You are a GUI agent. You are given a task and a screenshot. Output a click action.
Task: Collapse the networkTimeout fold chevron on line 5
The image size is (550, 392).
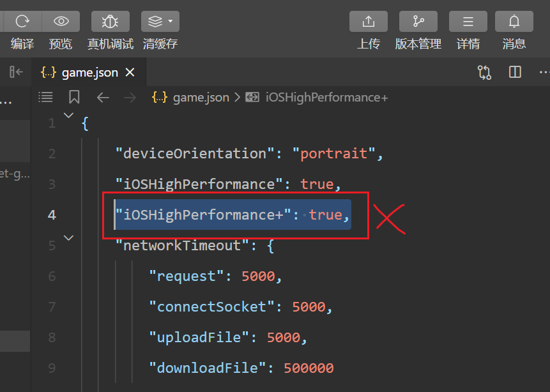[69, 237]
